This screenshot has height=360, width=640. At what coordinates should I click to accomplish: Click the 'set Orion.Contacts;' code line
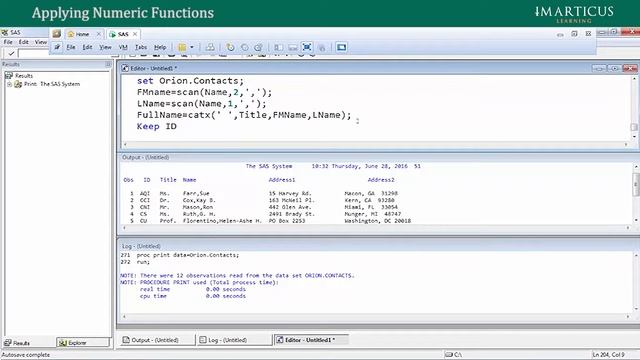(190, 81)
